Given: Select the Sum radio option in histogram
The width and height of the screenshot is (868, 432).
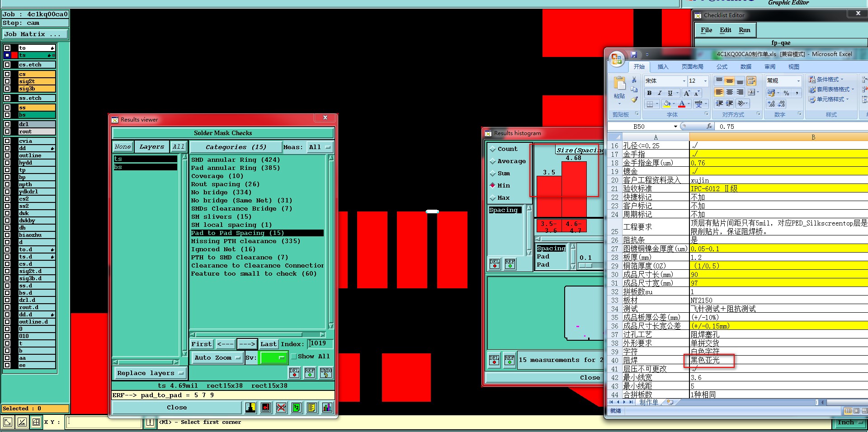Looking at the screenshot, I should pyautogui.click(x=493, y=174).
